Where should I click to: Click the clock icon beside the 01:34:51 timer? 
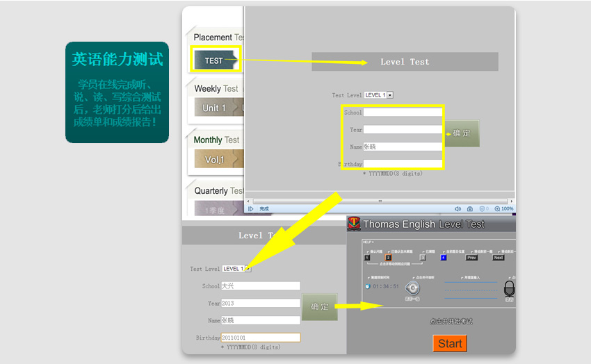[368, 286]
